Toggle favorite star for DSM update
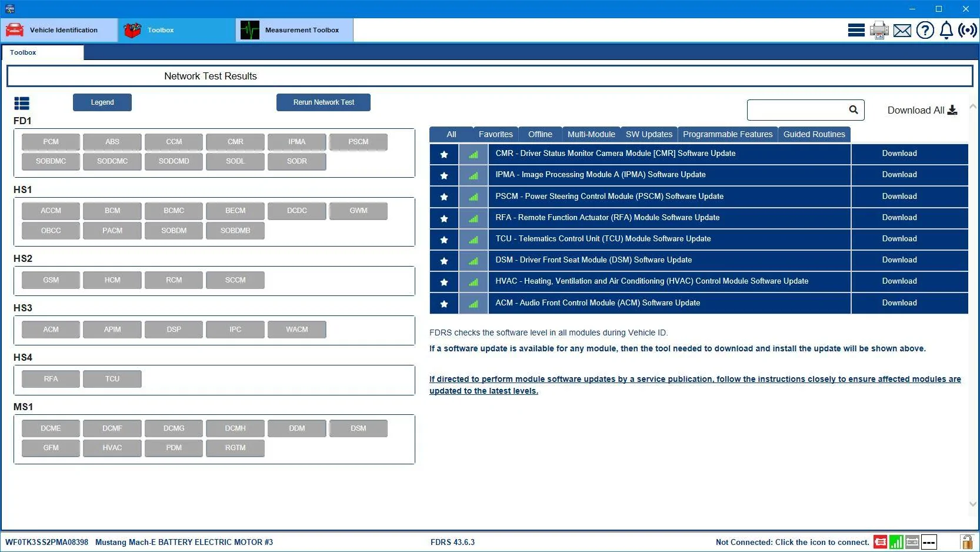This screenshot has height=552, width=980. [x=444, y=261]
